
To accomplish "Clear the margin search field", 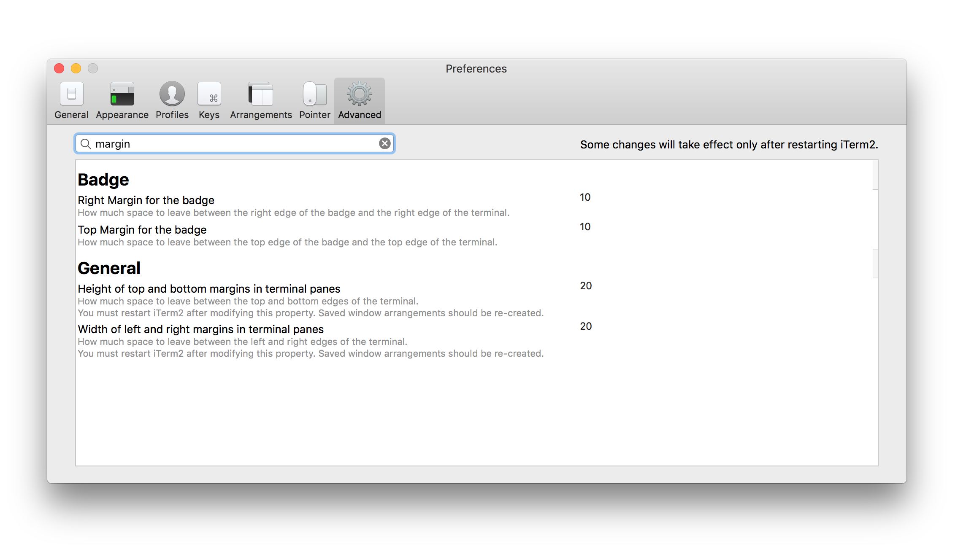I will pyautogui.click(x=384, y=144).
